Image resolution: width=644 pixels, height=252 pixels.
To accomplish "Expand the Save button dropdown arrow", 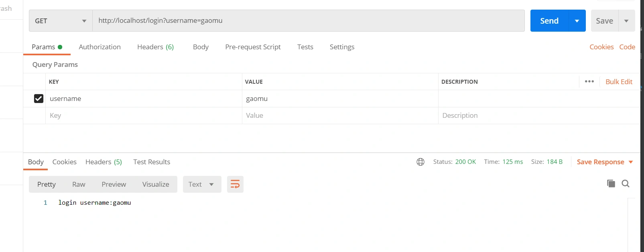I will (626, 21).
